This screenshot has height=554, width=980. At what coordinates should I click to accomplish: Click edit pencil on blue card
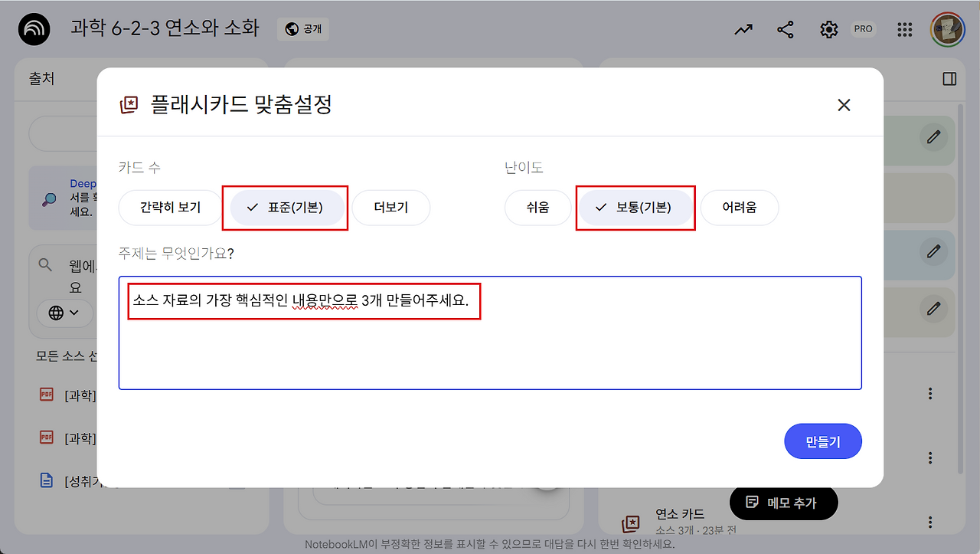[x=933, y=250]
